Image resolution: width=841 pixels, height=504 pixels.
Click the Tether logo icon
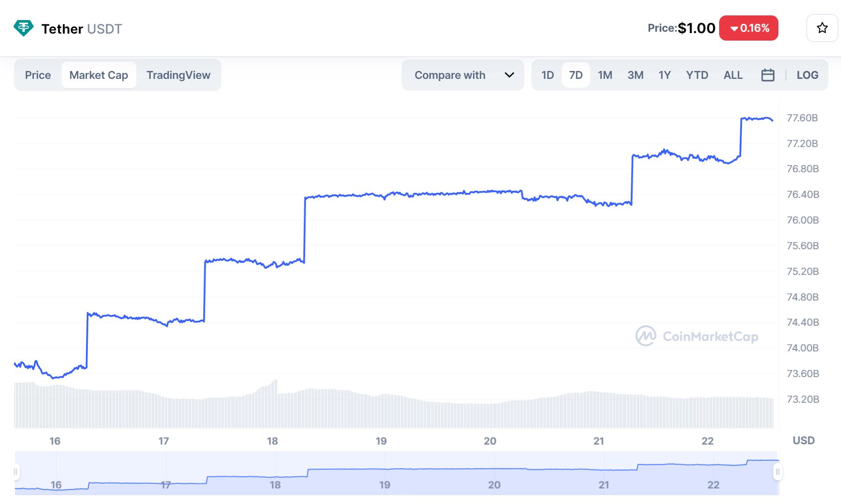click(23, 28)
